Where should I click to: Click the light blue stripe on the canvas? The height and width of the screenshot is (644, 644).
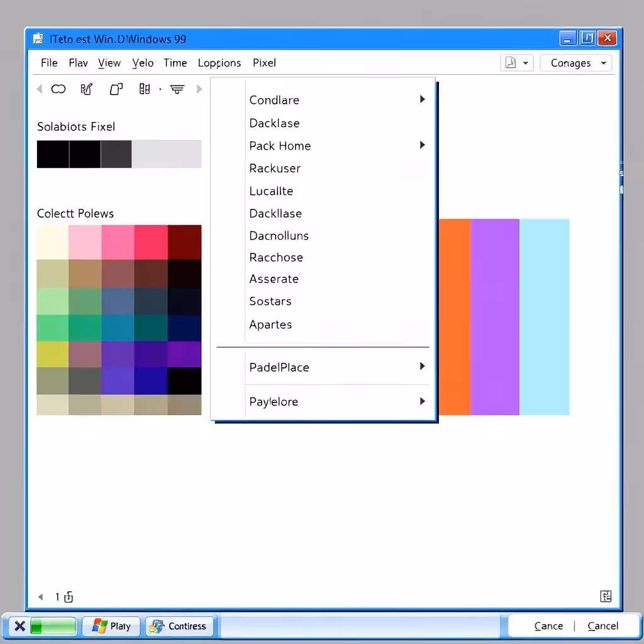(x=544, y=317)
